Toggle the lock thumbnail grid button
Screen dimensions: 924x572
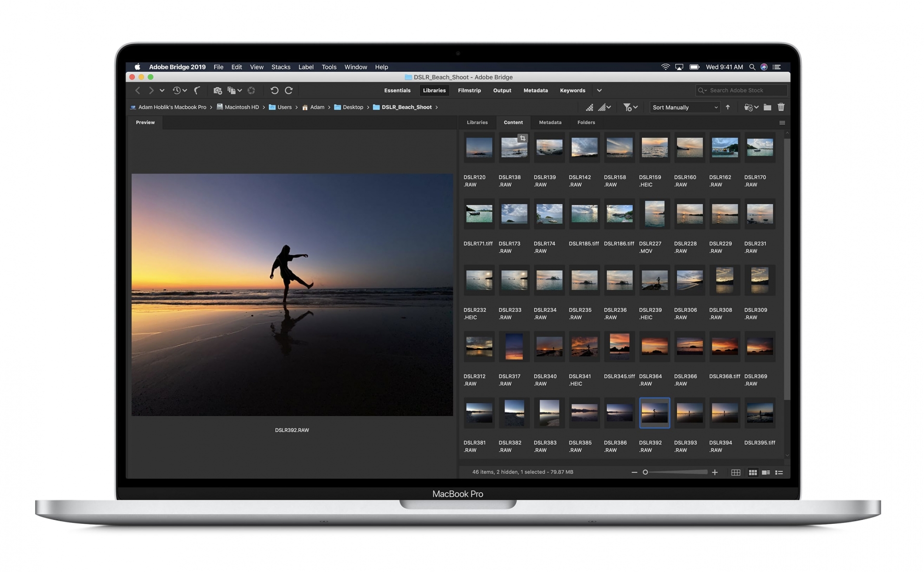tap(736, 472)
